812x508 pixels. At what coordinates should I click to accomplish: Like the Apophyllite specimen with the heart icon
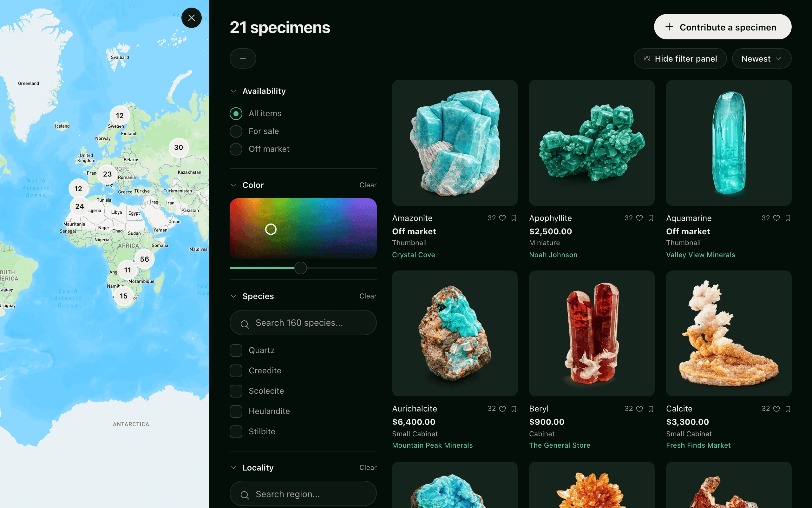pos(639,218)
